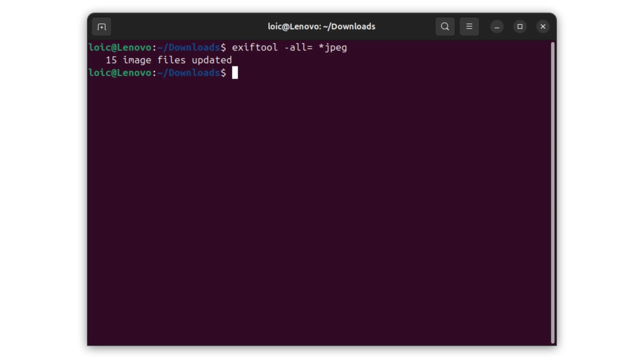Click the word "updated" in the output
Image resolution: width=644 pixels, height=362 pixels.
tap(211, 60)
